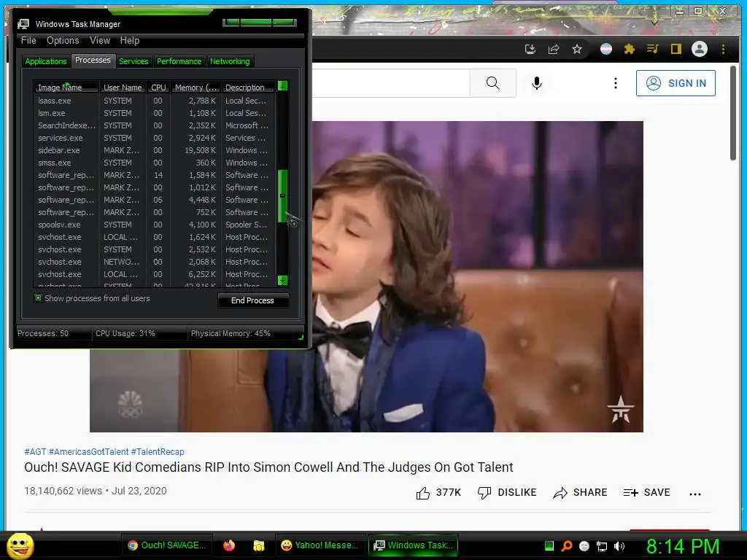Click the share page icon in Chrome toolbar

554,49
